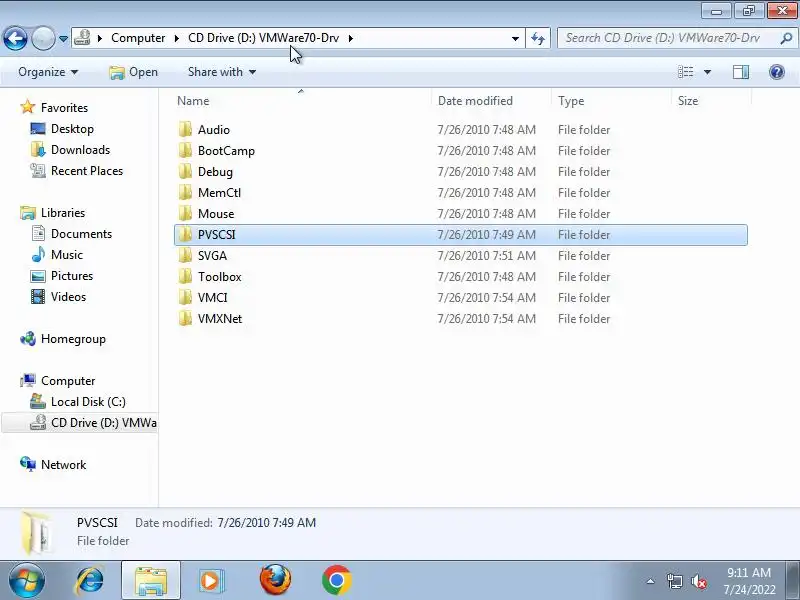Open the Videos library

(58, 296)
